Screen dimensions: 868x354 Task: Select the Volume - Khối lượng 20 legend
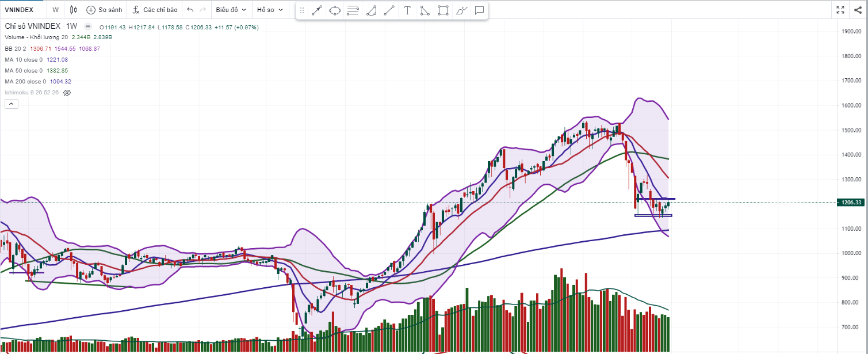(36, 37)
